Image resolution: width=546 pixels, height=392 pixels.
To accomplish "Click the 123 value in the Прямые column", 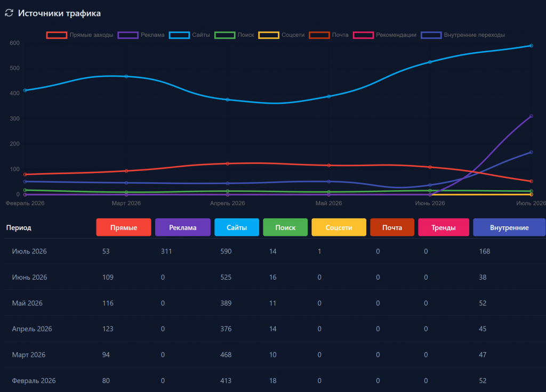I will (108, 329).
